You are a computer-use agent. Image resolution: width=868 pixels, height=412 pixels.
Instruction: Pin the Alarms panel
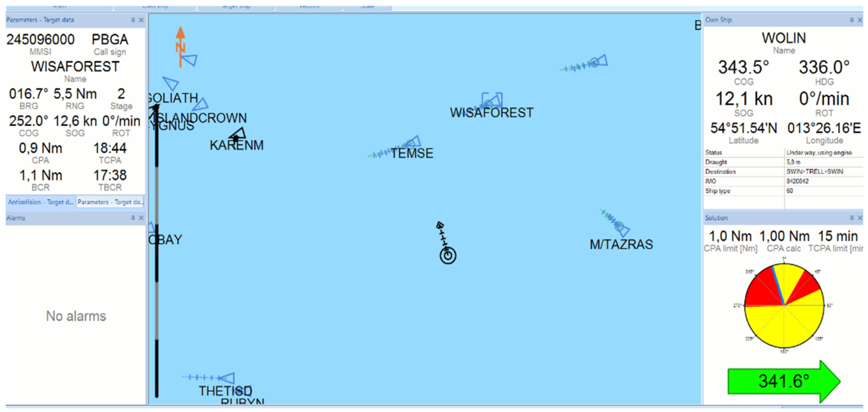pyautogui.click(x=133, y=218)
